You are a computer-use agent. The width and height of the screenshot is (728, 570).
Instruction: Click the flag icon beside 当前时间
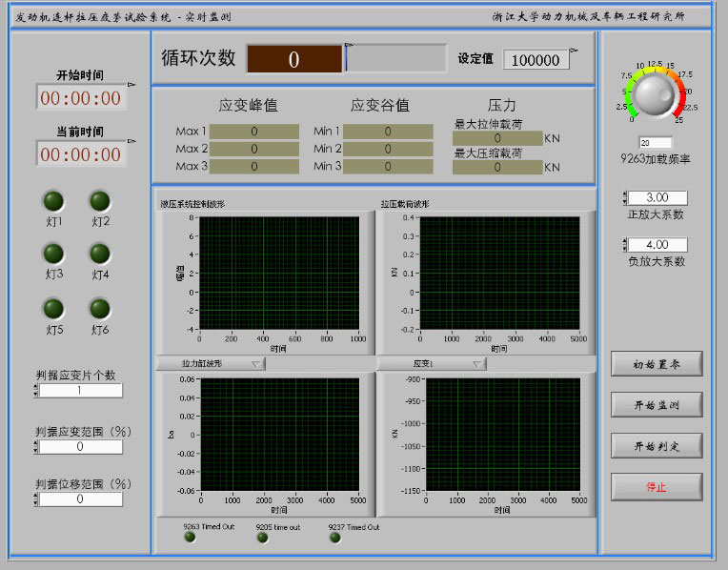point(131,141)
